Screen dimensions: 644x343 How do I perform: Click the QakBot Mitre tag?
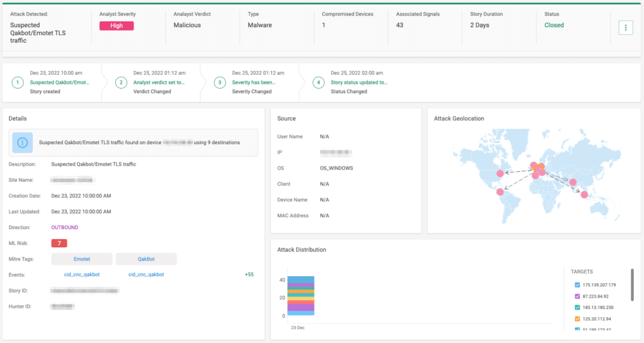(146, 259)
